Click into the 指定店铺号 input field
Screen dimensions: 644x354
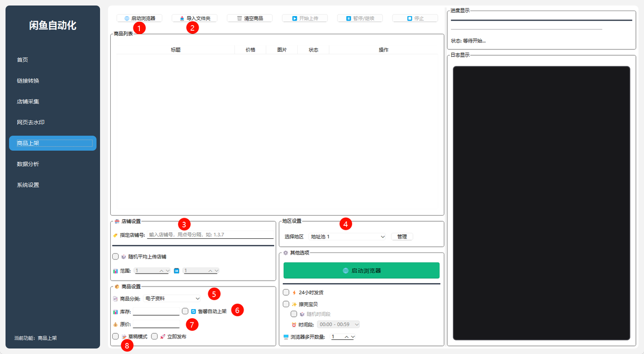tap(210, 235)
